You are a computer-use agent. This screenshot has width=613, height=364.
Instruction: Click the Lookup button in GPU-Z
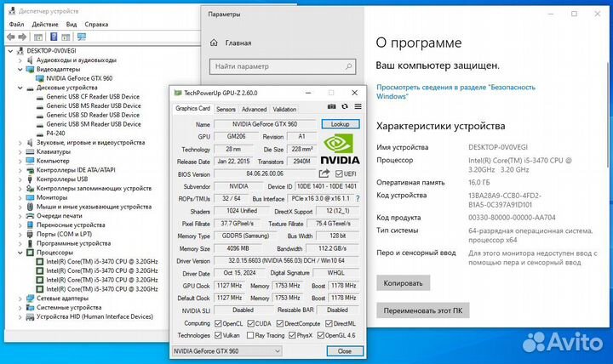pos(340,124)
